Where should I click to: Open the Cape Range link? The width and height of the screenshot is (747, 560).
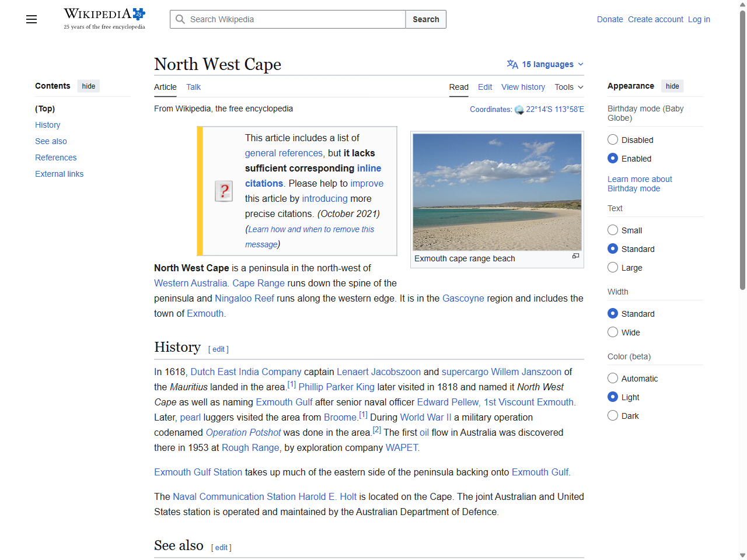[x=259, y=283]
